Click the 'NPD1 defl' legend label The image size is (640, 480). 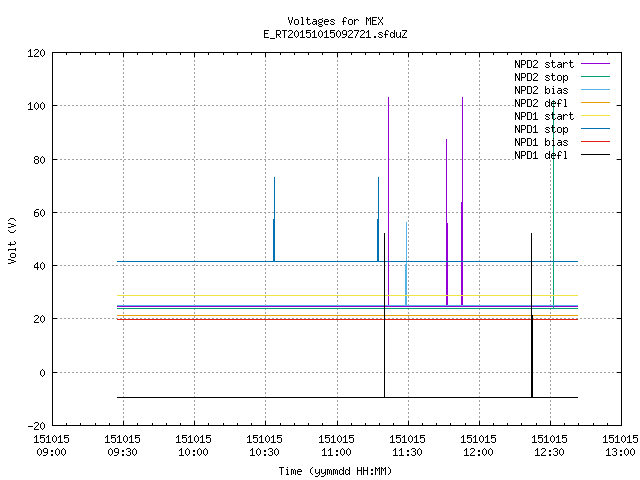(x=541, y=156)
